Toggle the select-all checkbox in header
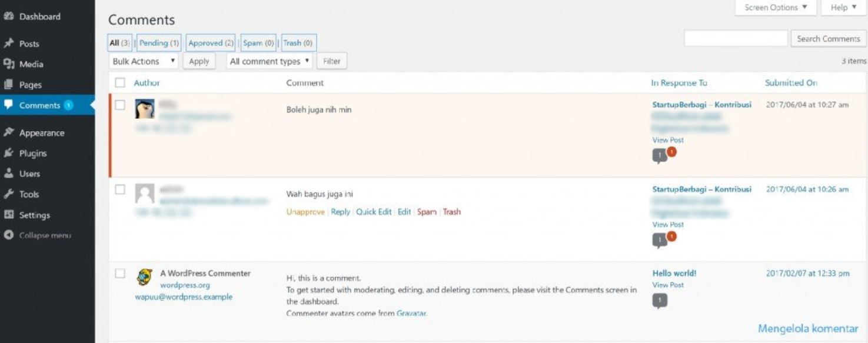 [120, 83]
